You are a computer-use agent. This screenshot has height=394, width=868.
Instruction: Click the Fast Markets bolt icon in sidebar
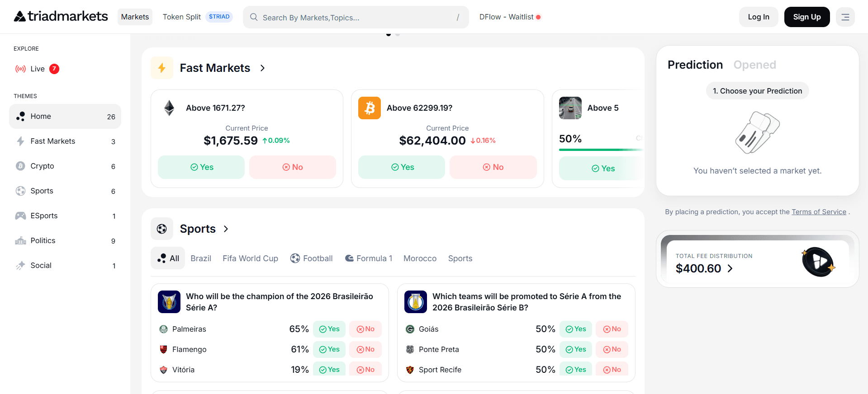[x=20, y=141]
